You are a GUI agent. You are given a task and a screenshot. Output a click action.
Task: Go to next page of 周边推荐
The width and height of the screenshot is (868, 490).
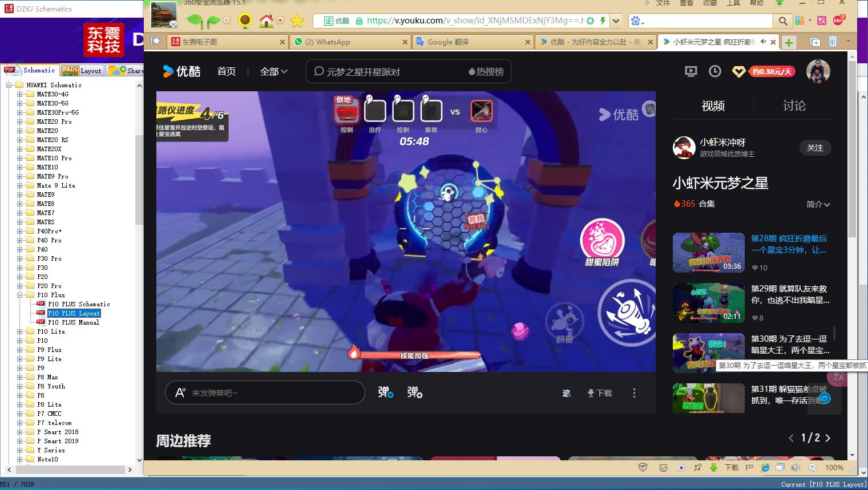coord(828,438)
